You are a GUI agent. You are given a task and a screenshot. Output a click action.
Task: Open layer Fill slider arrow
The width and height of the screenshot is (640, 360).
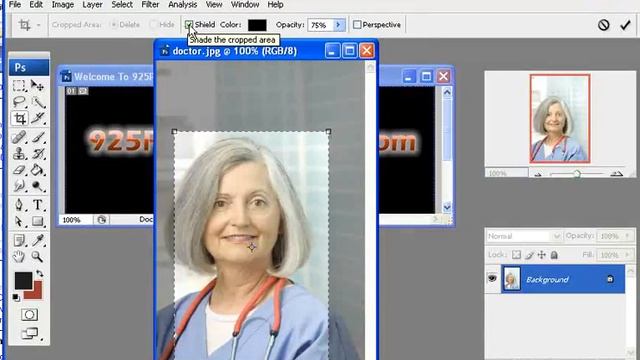pyautogui.click(x=628, y=255)
